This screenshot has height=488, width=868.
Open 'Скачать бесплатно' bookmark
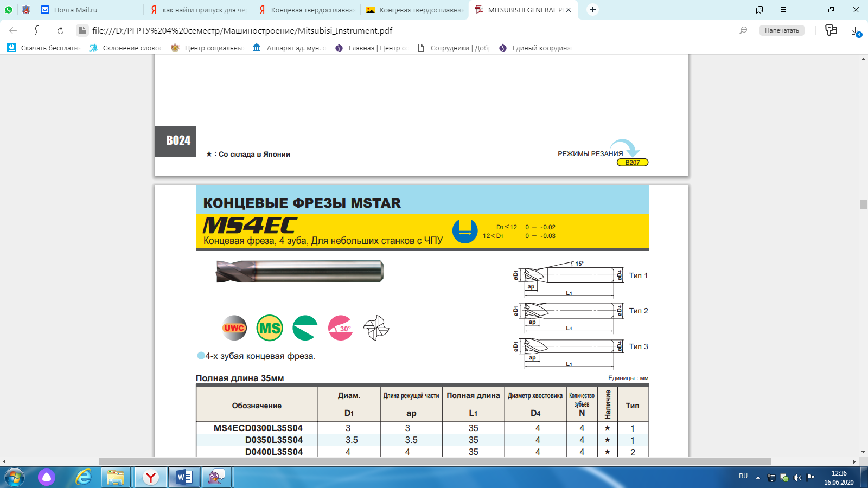click(43, 48)
